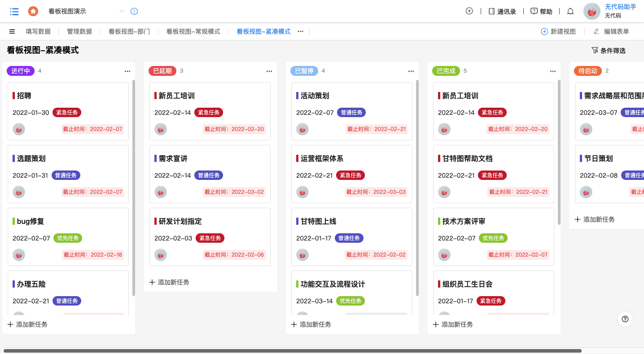Screen dimensions: 644x354
Task: Open the list menu icon at top left
Action: point(14,12)
